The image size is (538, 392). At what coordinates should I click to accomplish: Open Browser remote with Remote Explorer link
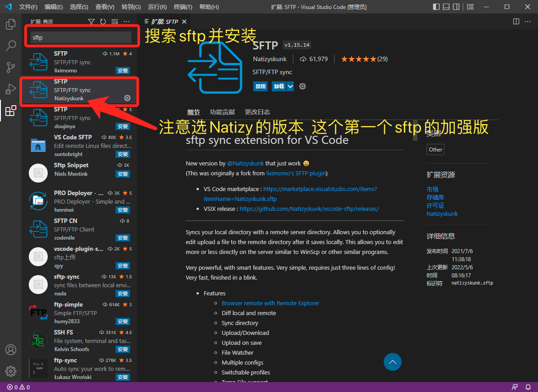pos(270,303)
